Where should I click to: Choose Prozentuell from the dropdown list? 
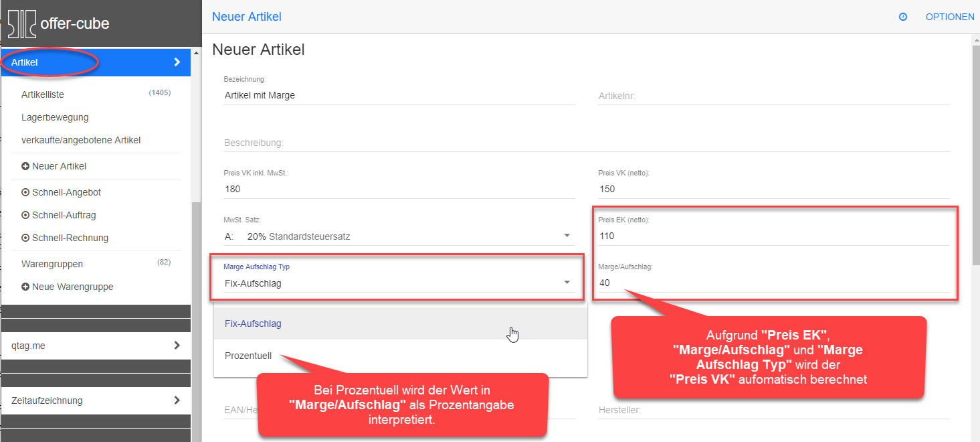click(400, 356)
